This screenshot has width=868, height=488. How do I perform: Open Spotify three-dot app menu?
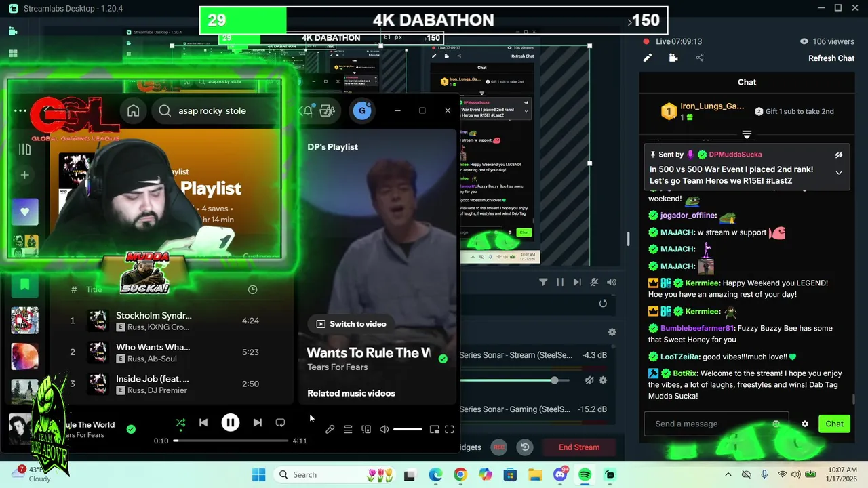(20, 110)
